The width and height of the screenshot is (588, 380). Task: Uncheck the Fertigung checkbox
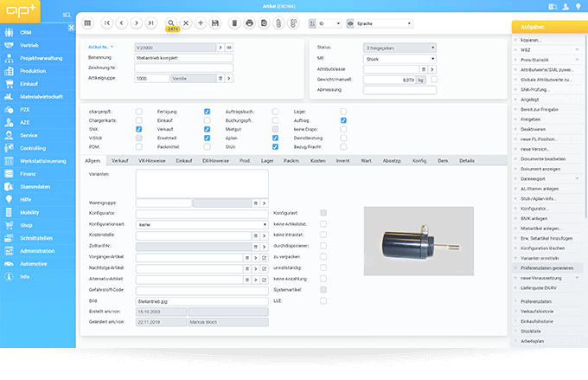coord(207,112)
